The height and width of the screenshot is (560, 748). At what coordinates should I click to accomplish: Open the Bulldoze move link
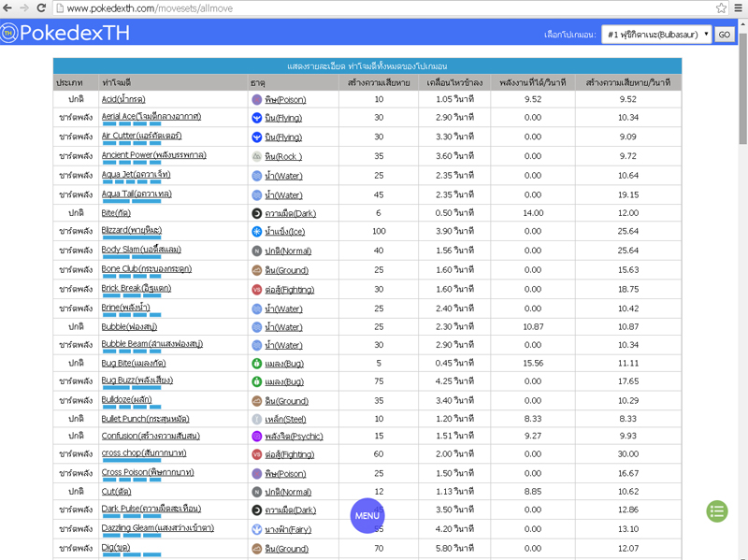click(126, 399)
